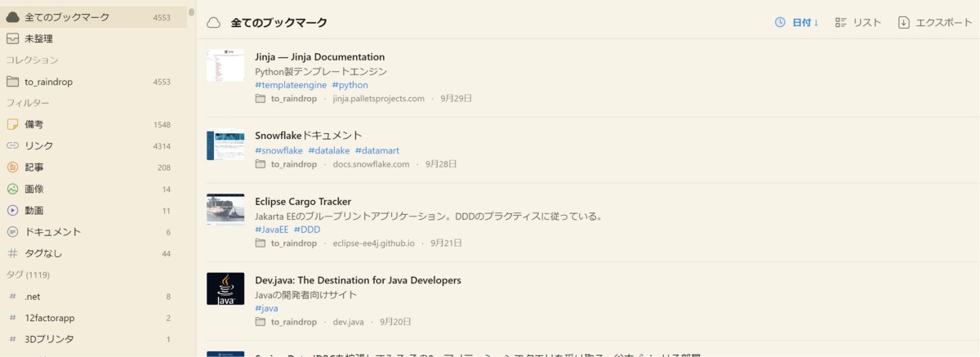
Task: Click the Snowflake bookmark thumbnail
Action: point(225,145)
